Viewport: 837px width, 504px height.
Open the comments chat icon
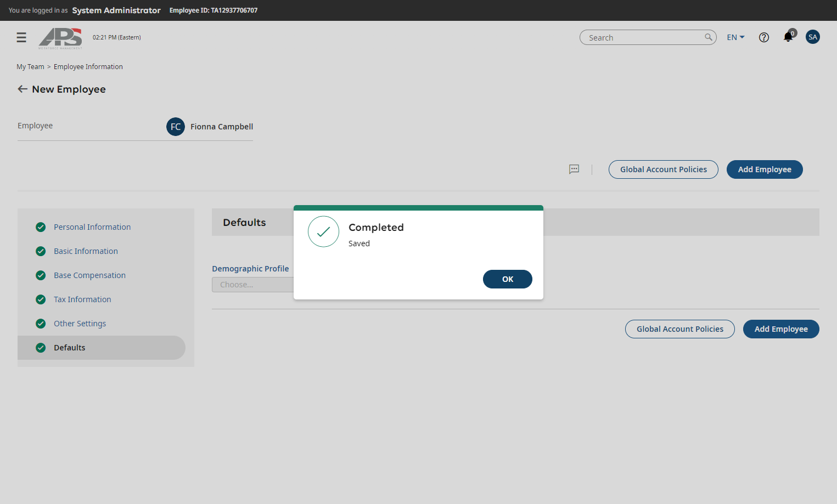pos(574,169)
